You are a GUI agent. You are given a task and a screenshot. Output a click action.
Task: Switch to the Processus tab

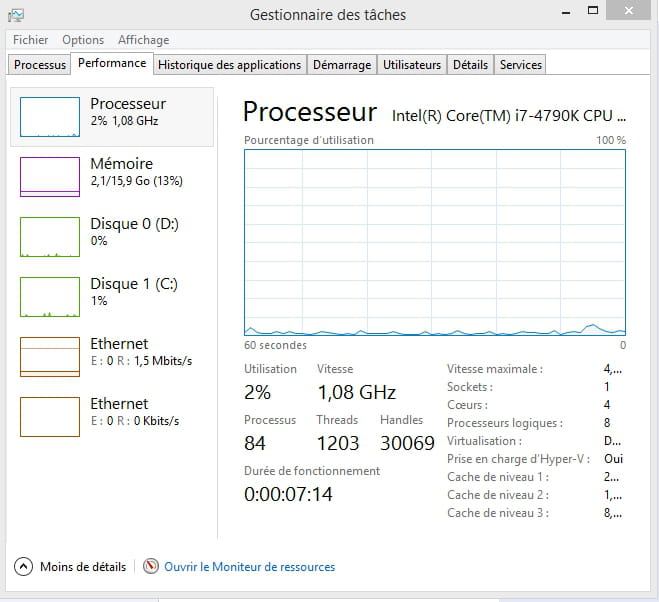coord(41,65)
